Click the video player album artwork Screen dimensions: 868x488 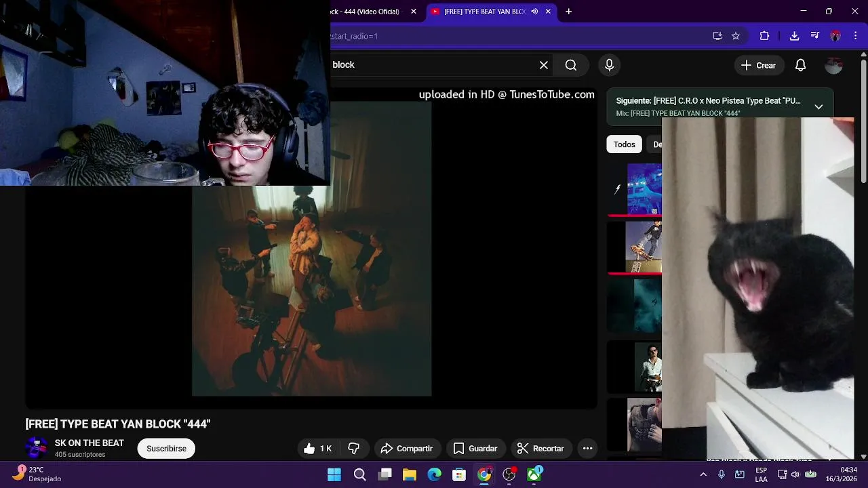[x=312, y=249]
